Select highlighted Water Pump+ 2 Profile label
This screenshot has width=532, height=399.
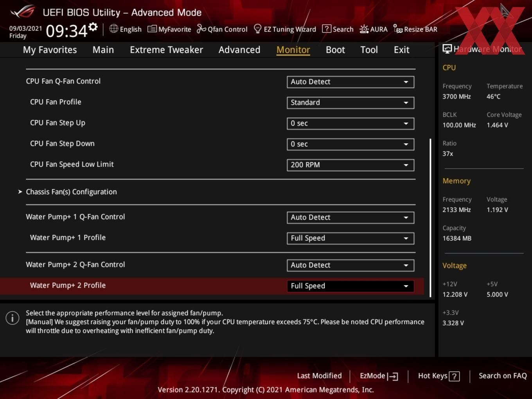(68, 285)
